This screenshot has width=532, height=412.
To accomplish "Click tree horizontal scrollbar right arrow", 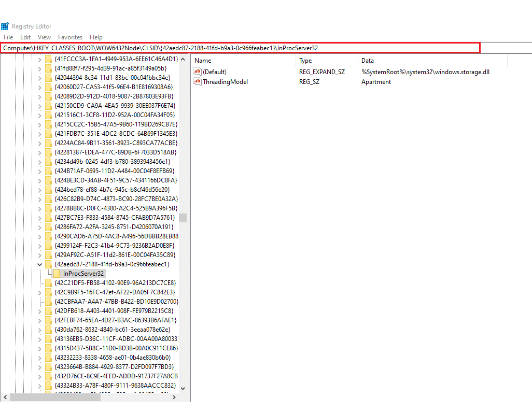I will pos(174,397).
